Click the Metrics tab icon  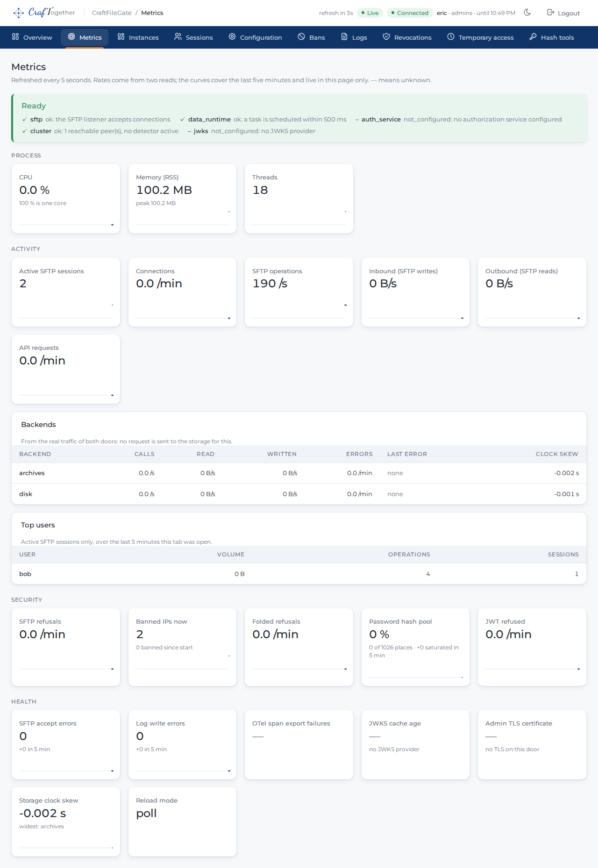click(71, 37)
